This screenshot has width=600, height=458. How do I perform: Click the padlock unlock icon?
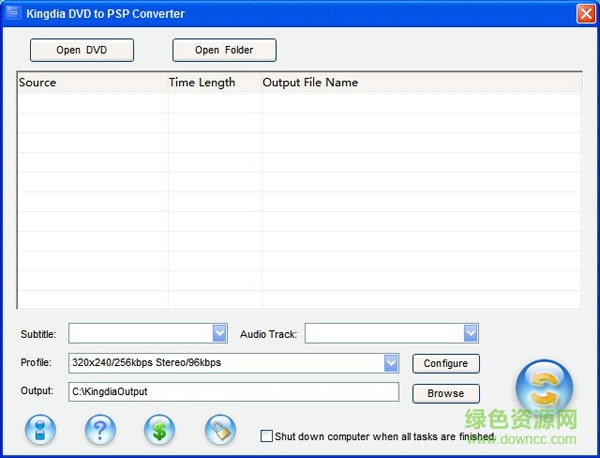click(x=220, y=430)
